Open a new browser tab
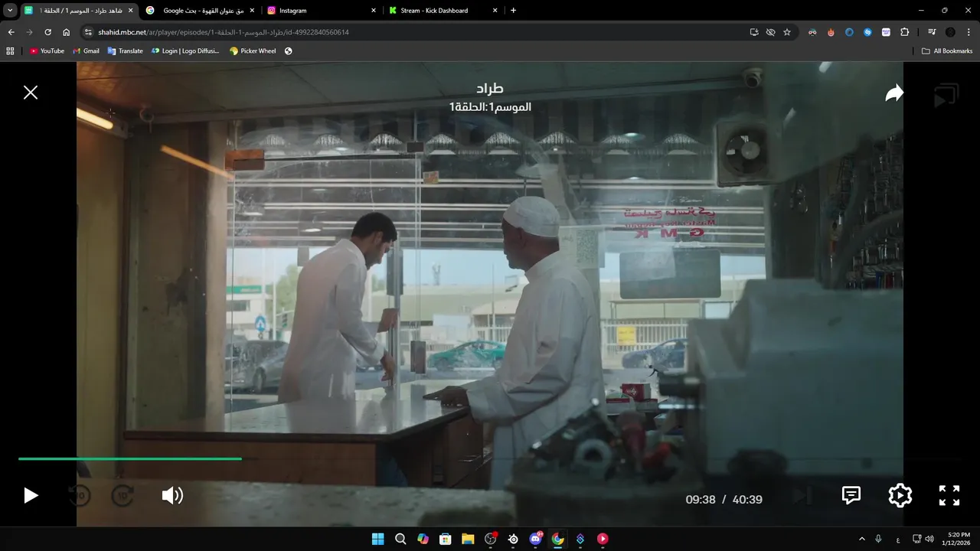The image size is (980, 551). pyautogui.click(x=513, y=11)
